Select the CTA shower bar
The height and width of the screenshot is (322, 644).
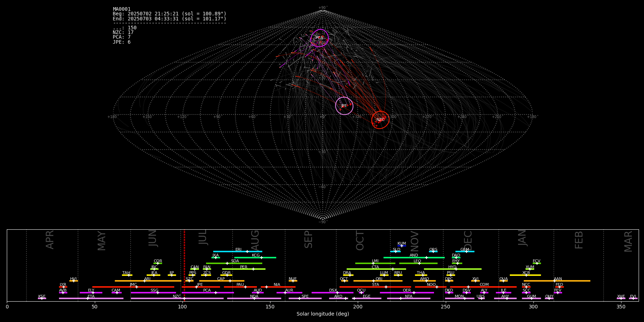[376, 269]
